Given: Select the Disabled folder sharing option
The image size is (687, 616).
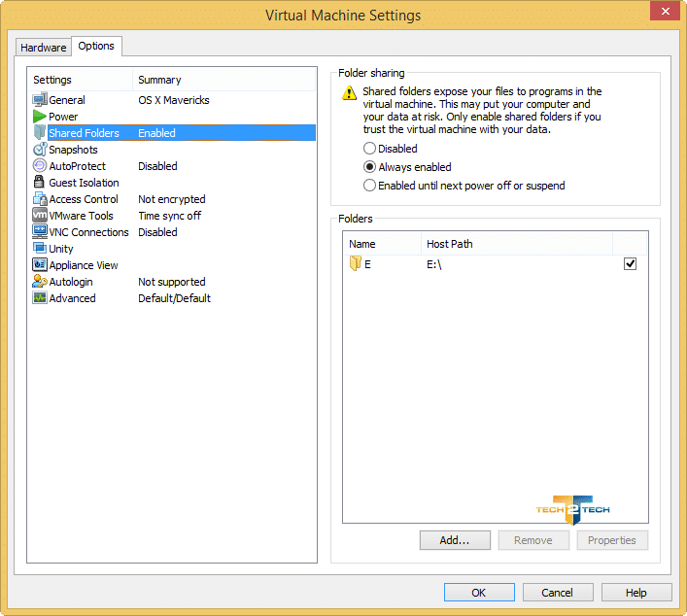Looking at the screenshot, I should [x=369, y=149].
